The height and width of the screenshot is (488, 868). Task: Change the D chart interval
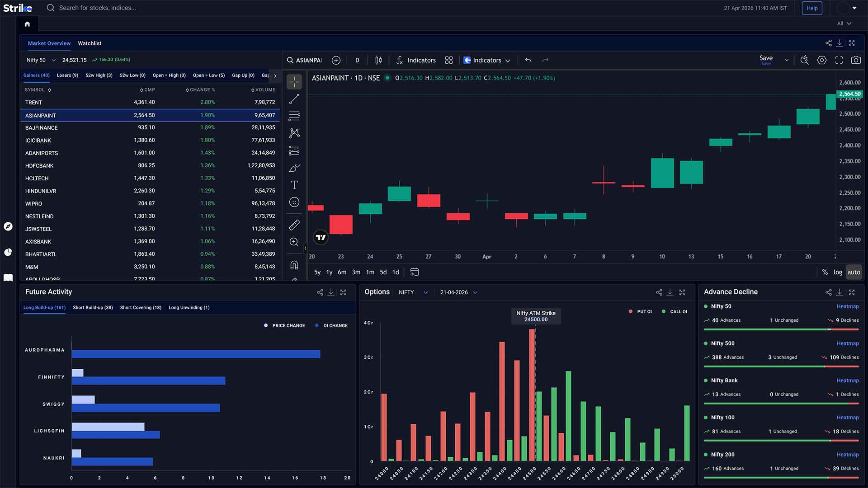tap(357, 60)
